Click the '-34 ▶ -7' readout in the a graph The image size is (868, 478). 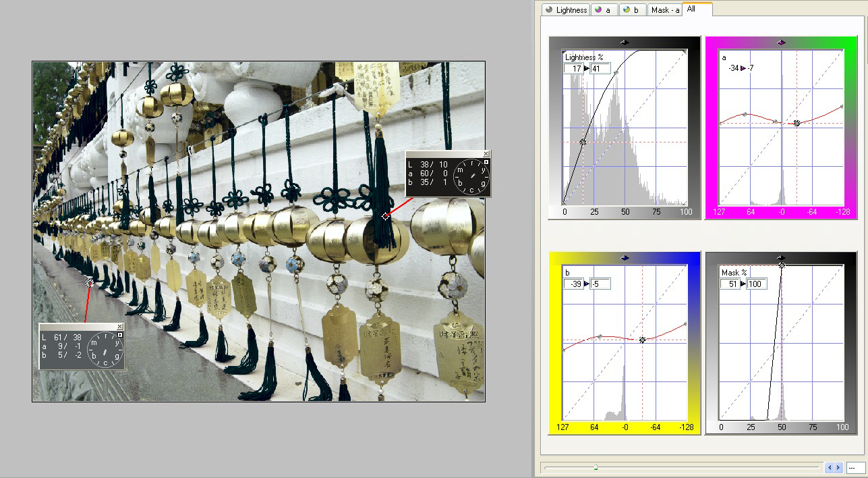tap(741, 68)
